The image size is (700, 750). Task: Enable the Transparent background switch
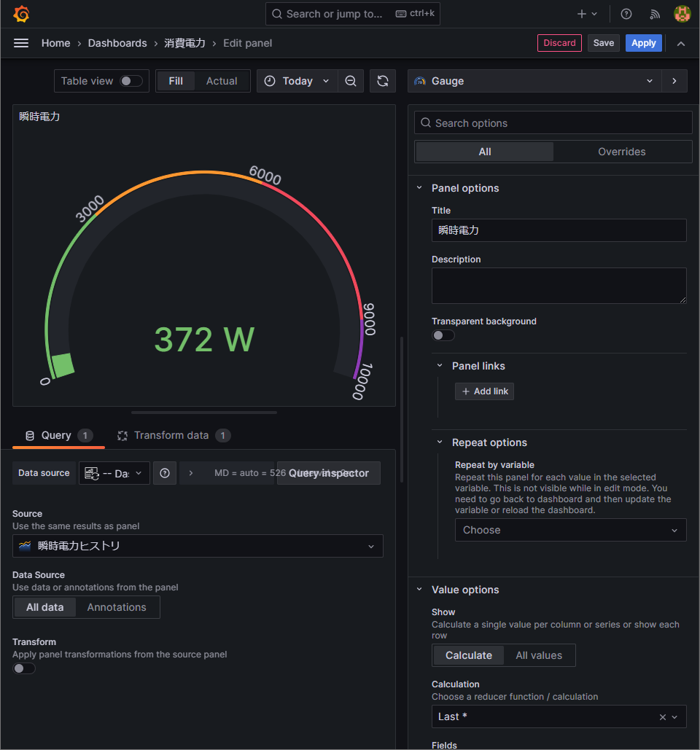(443, 335)
